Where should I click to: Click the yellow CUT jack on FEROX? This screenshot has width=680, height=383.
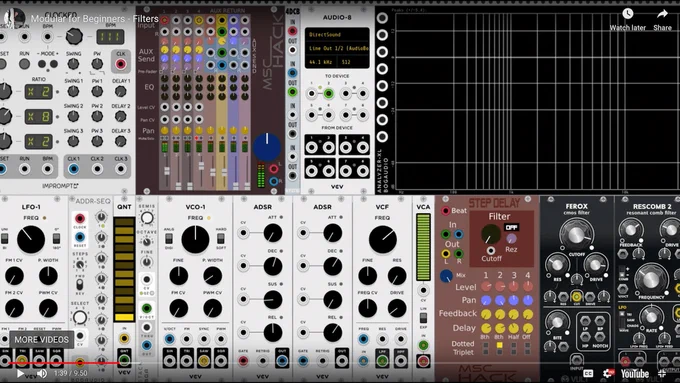click(x=577, y=297)
